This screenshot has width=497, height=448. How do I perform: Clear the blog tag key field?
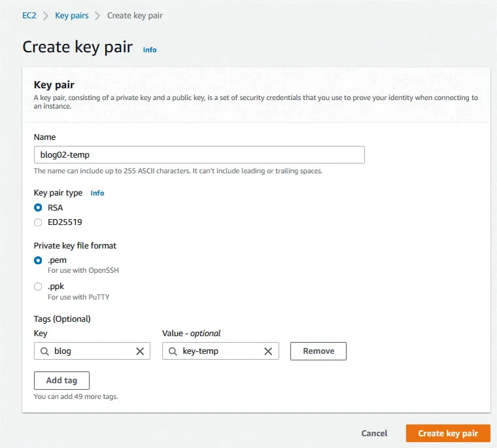click(x=140, y=351)
